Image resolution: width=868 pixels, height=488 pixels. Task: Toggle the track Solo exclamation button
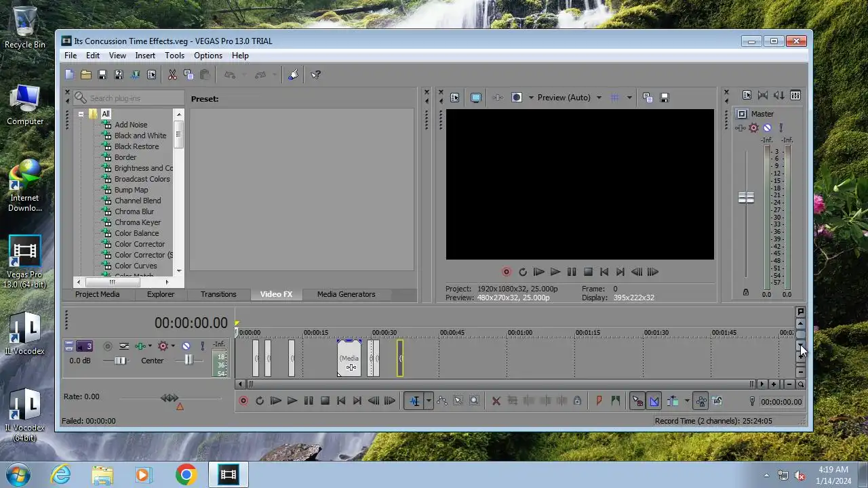coord(201,346)
